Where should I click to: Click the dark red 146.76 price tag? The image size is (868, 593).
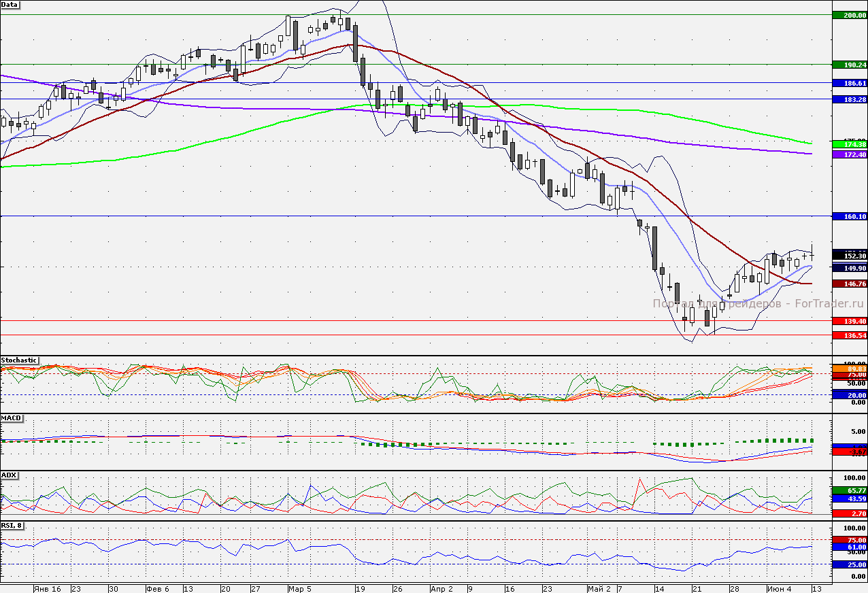tap(850, 284)
